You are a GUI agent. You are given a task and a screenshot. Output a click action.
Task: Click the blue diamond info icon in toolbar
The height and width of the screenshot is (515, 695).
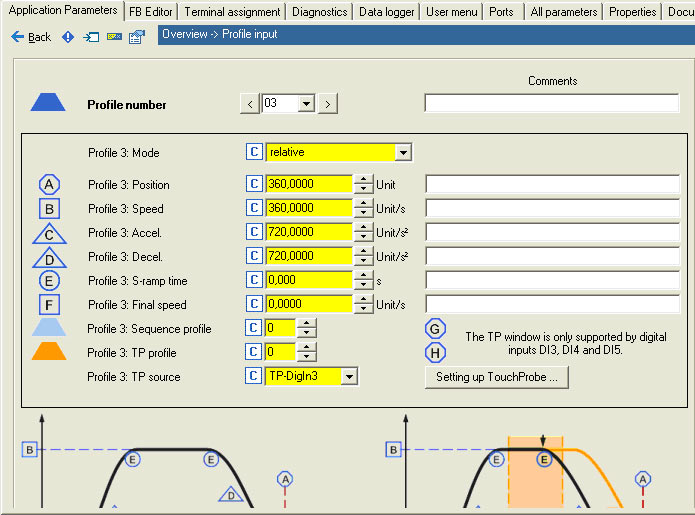[x=68, y=37]
